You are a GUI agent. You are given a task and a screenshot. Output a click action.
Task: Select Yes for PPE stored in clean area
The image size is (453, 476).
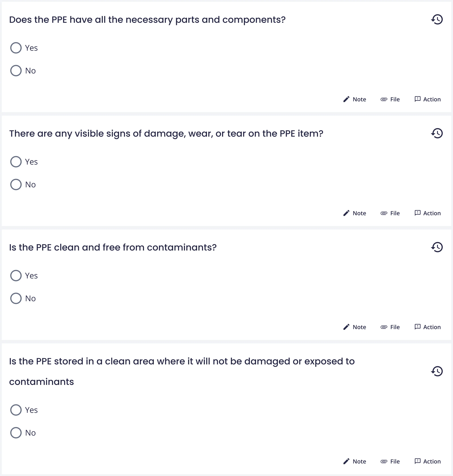tap(16, 410)
